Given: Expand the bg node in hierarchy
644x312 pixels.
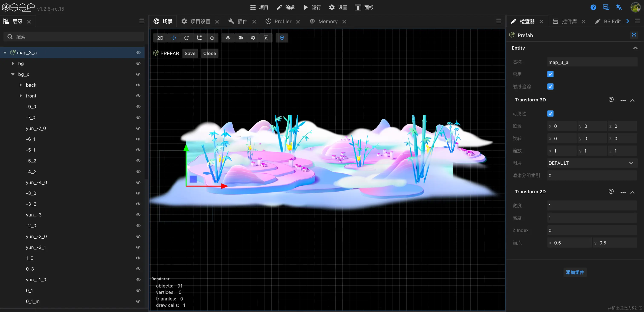Looking at the screenshot, I should pos(13,63).
